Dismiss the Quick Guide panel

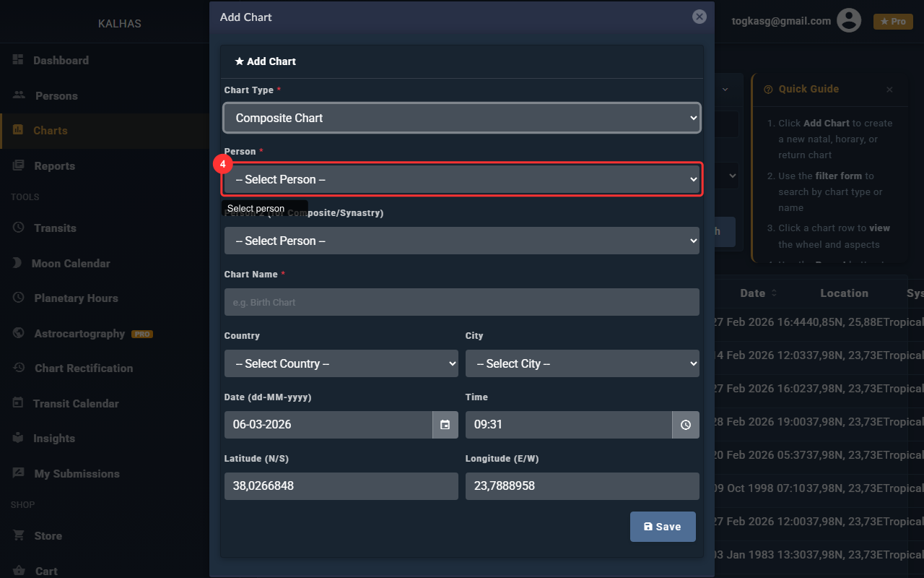tap(889, 90)
